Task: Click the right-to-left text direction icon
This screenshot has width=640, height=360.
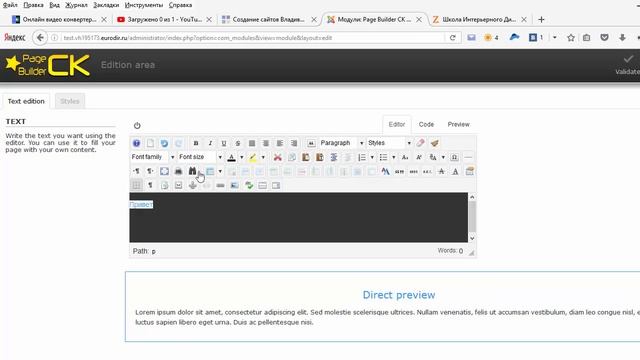Action: [x=150, y=171]
